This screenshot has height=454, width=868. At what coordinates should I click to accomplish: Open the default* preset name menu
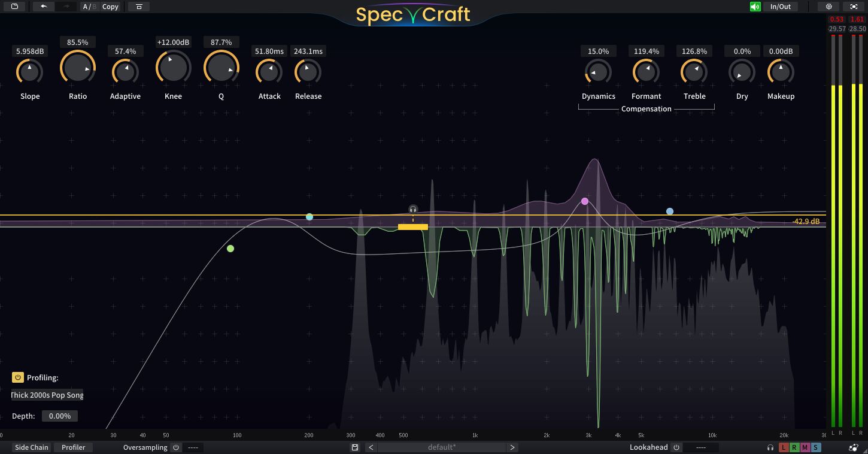pyautogui.click(x=442, y=447)
